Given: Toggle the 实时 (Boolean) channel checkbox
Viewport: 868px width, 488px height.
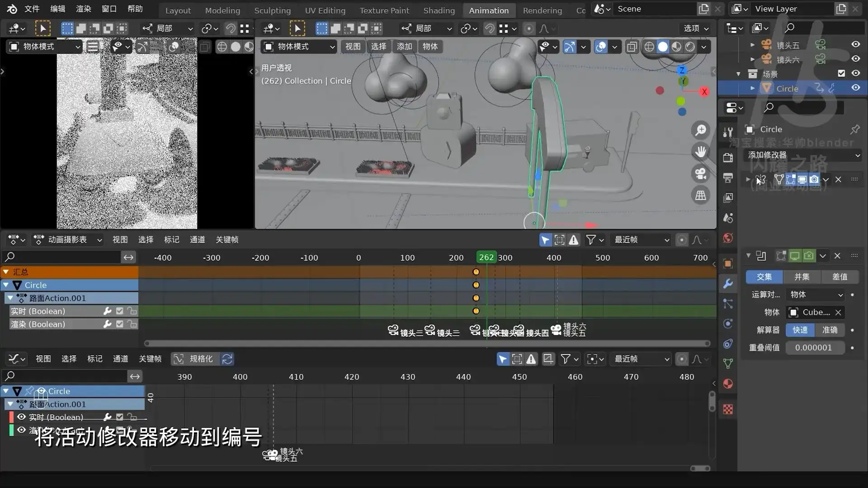Looking at the screenshot, I should point(119,311).
